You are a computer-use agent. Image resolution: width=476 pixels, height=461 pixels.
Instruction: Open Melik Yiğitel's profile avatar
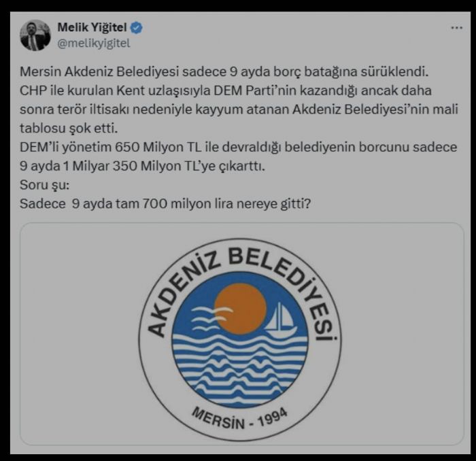tap(35, 35)
